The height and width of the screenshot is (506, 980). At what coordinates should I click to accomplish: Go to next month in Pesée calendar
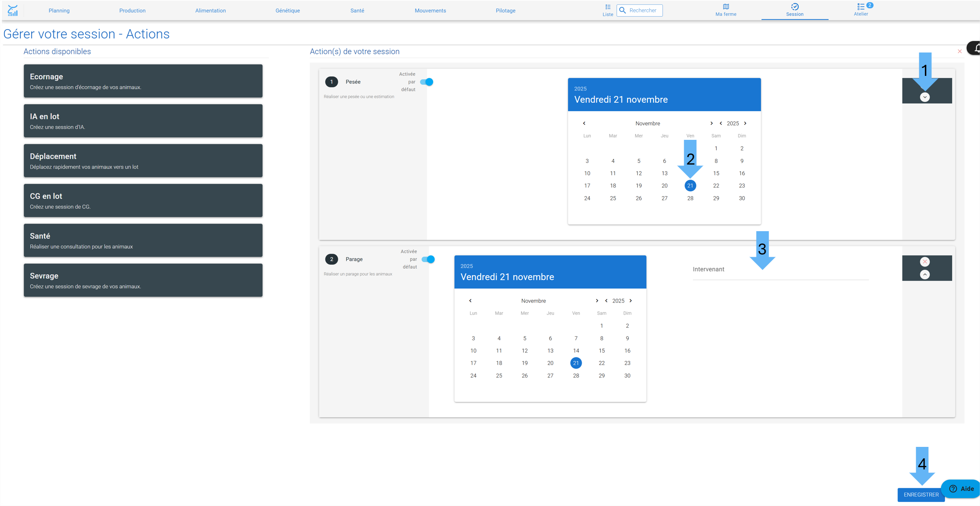click(711, 123)
